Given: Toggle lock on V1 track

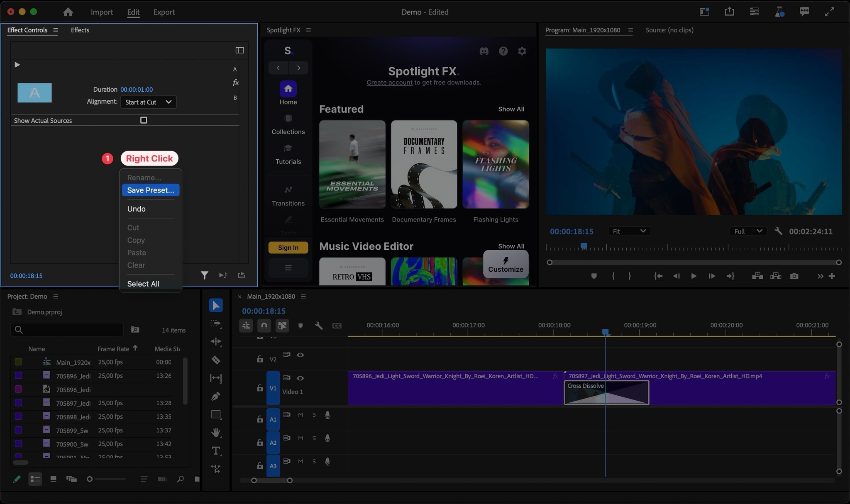Looking at the screenshot, I should coord(260,388).
